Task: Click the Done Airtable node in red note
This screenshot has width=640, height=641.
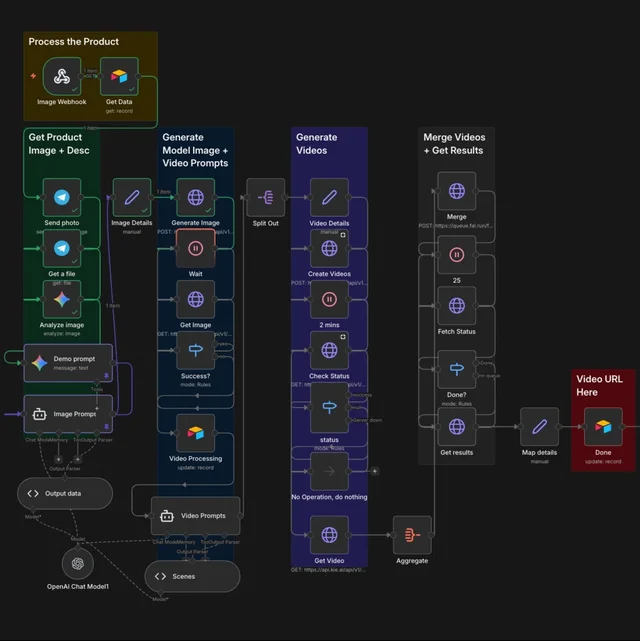Action: pyautogui.click(x=603, y=427)
